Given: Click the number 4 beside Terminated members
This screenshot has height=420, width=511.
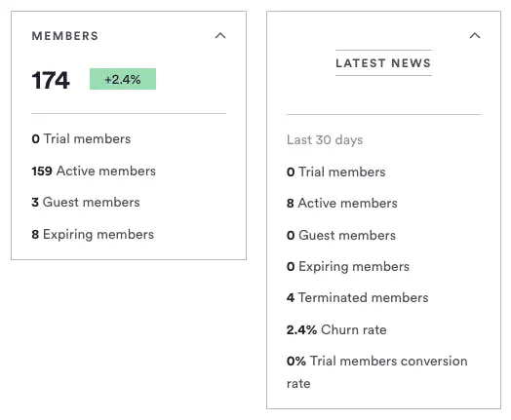Looking at the screenshot, I should tap(291, 298).
